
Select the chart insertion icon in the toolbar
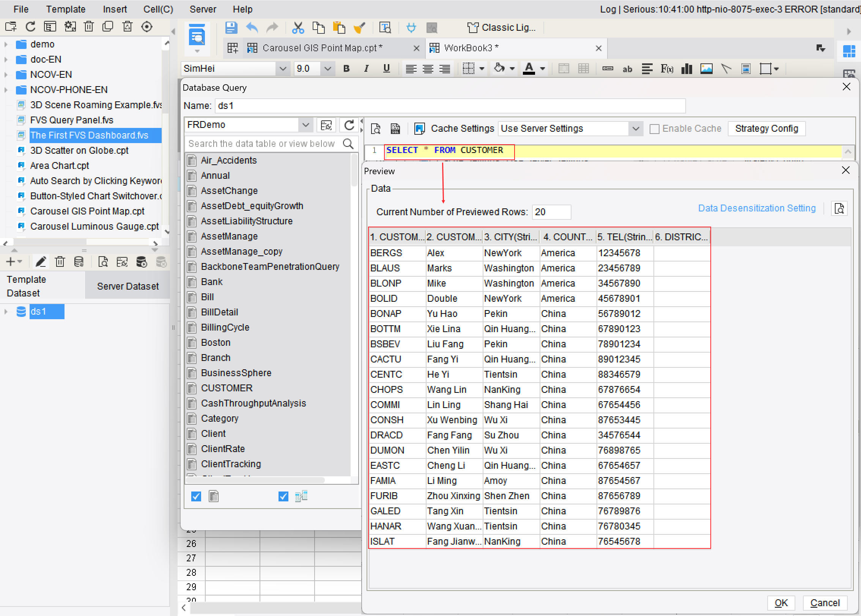coord(687,69)
